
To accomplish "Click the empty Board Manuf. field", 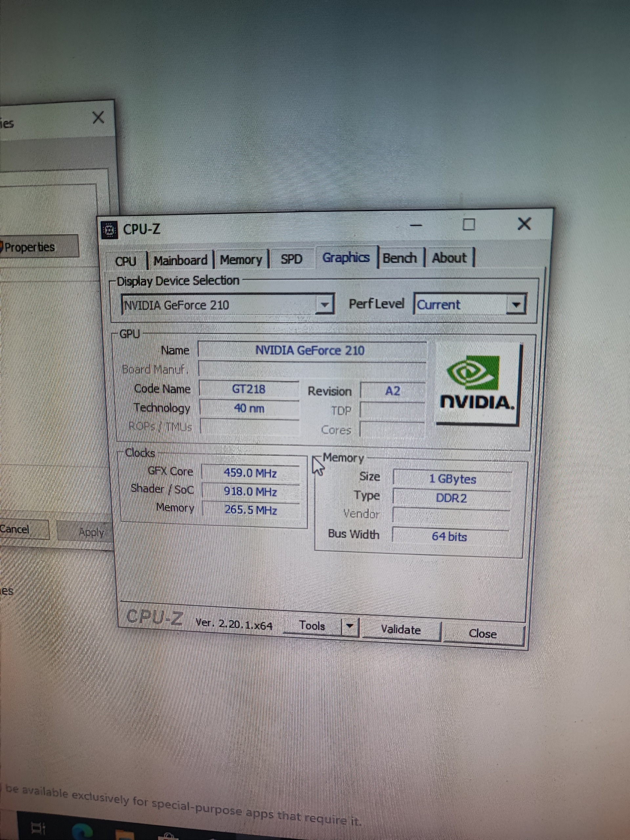I will click(x=311, y=370).
